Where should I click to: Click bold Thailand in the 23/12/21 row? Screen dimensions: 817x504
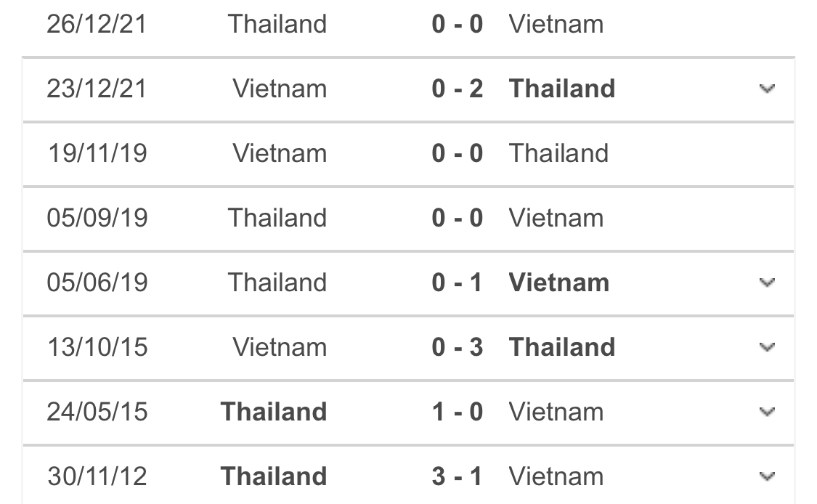[562, 89]
